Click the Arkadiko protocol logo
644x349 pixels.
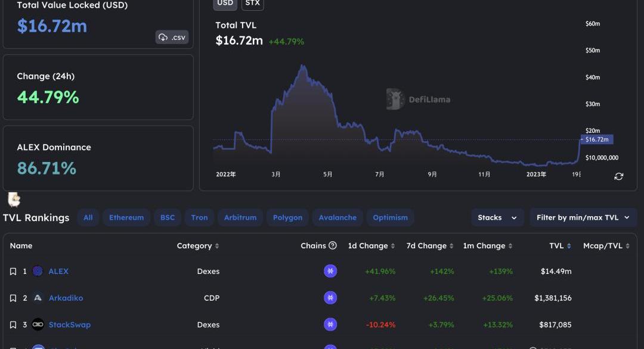pyautogui.click(x=38, y=298)
